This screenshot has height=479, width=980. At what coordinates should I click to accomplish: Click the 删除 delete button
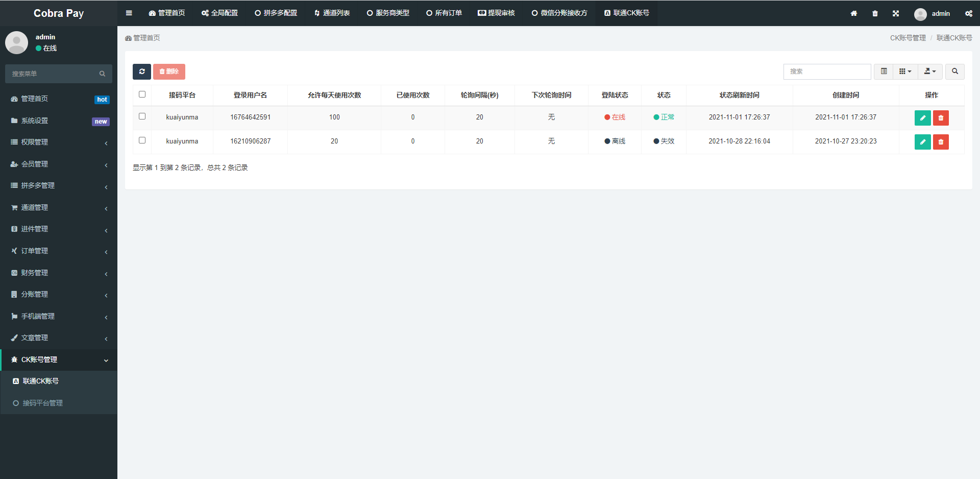point(169,71)
